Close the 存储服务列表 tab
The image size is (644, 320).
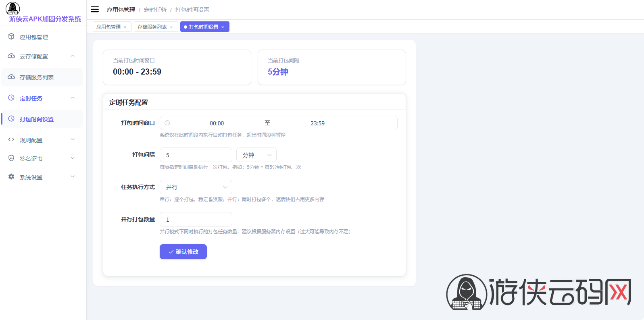pos(171,27)
